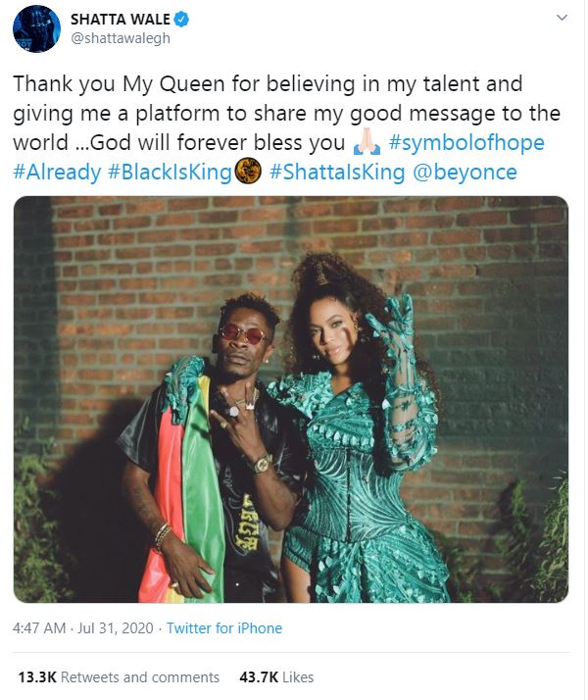
Task: Open the tweet options chevron menu
Action: 563,18
